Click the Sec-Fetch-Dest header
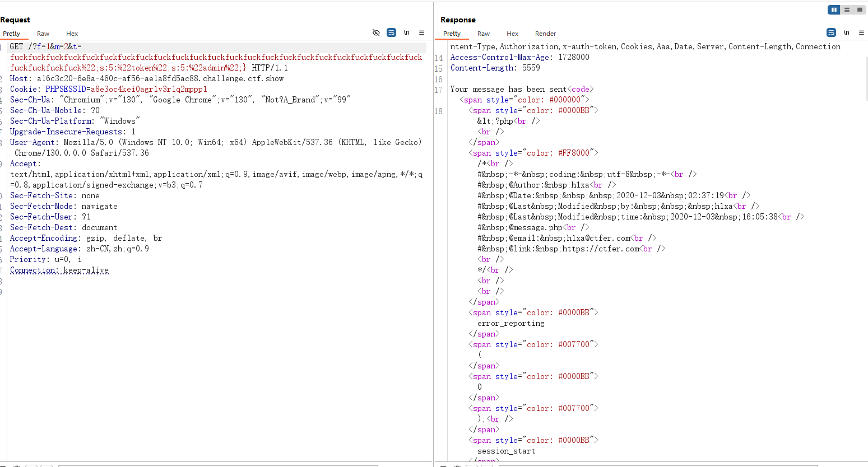The width and height of the screenshot is (868, 467). tap(63, 227)
